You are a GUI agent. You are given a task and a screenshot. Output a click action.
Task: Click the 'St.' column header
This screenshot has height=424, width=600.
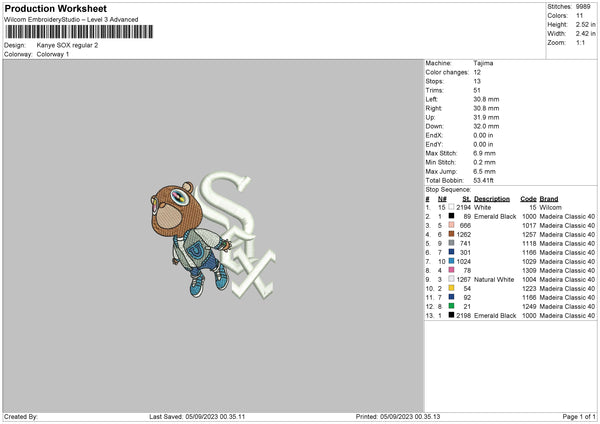coord(466,199)
